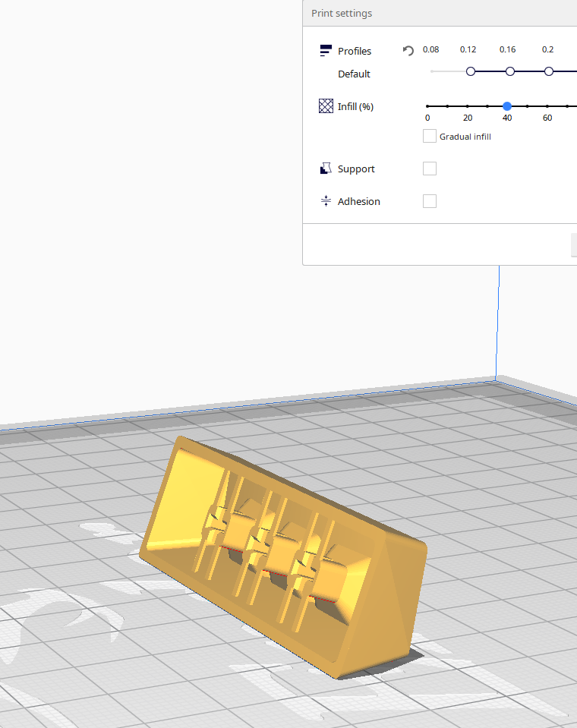Screen dimensions: 577x728
Task: Select the 0.2 layer height profile point
Action: click(x=549, y=71)
